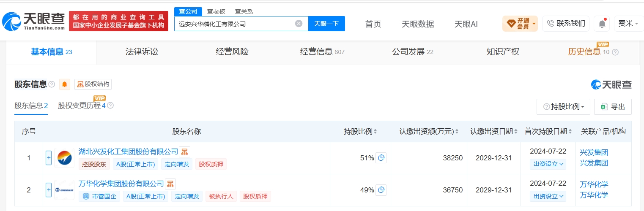
Task: Click the pie chart icon next to 51%
Action: coord(381,158)
